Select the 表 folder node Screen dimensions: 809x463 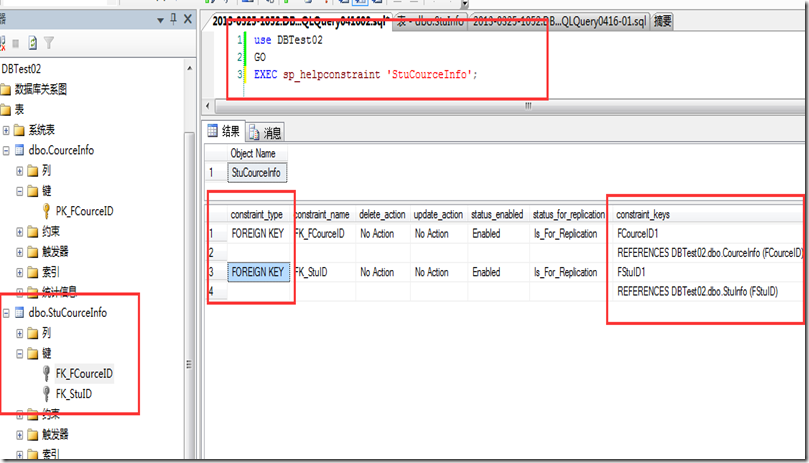click(19, 109)
